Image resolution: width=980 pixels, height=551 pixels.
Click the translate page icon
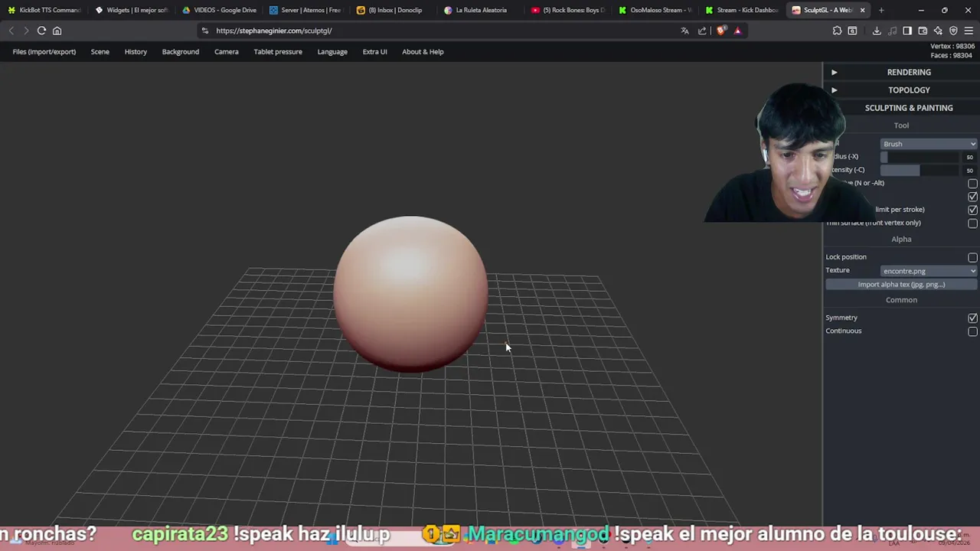684,31
